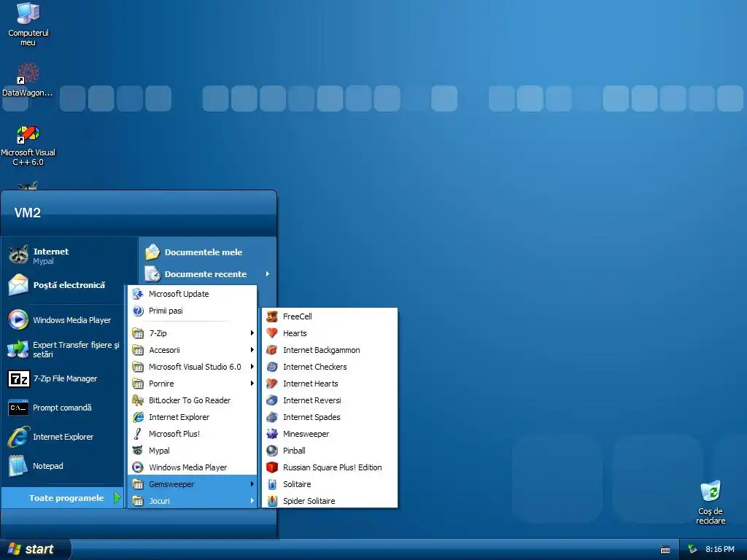Select 7-Zip folder label
This screenshot has height=560, width=747.
158,332
